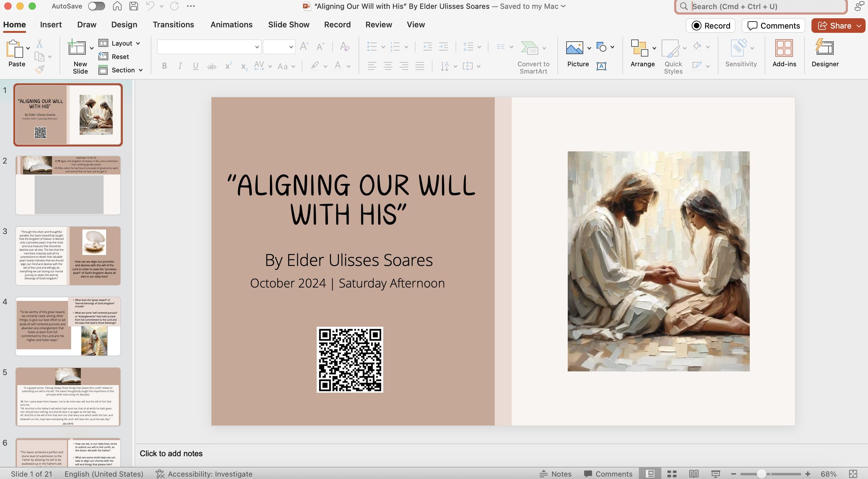The width and height of the screenshot is (868, 479).
Task: Expand the line spacing options
Action: tap(479, 47)
